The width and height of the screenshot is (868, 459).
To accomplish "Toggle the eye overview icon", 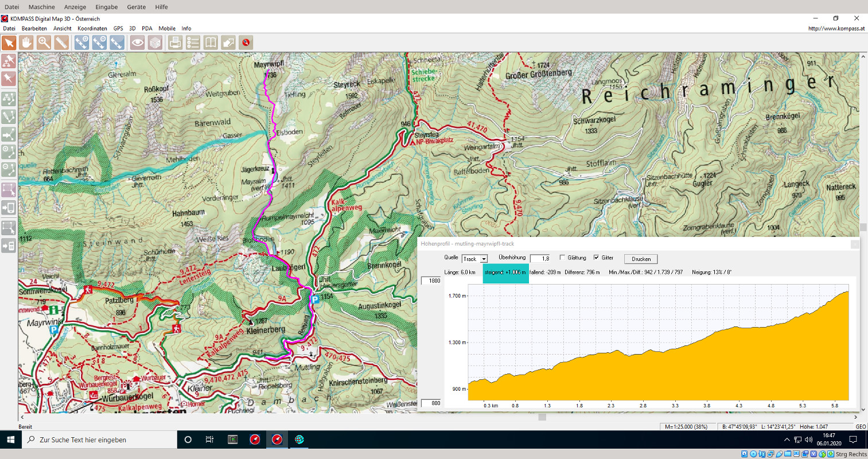I will (x=137, y=42).
